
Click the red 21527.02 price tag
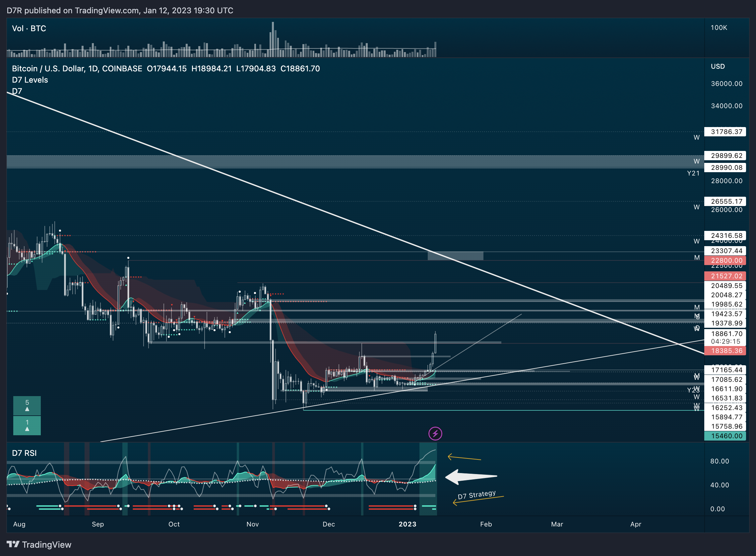point(725,276)
